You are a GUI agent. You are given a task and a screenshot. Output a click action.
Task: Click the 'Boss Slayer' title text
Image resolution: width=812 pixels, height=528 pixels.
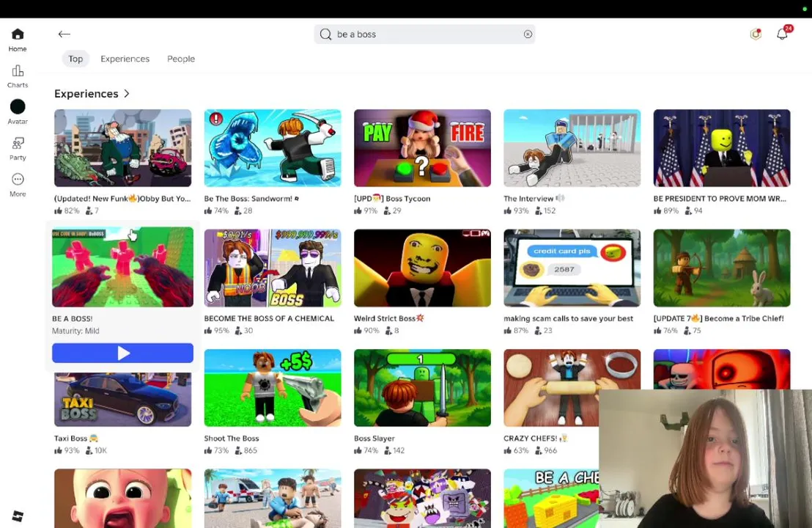(374, 439)
